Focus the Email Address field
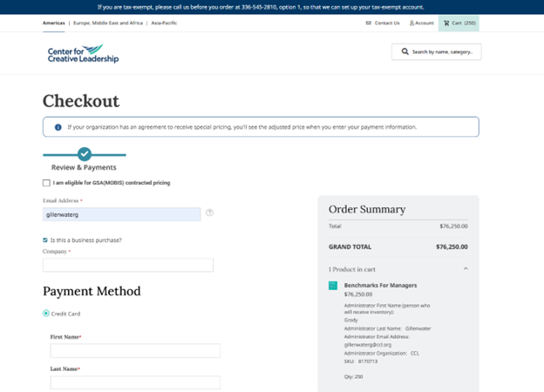This screenshot has width=544, height=392. click(x=122, y=214)
